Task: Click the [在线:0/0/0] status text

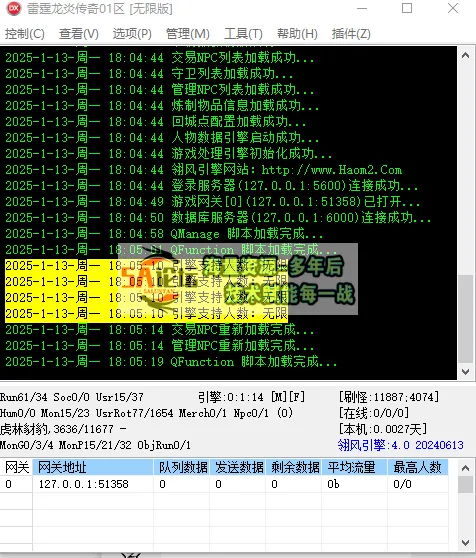Action: point(374,413)
